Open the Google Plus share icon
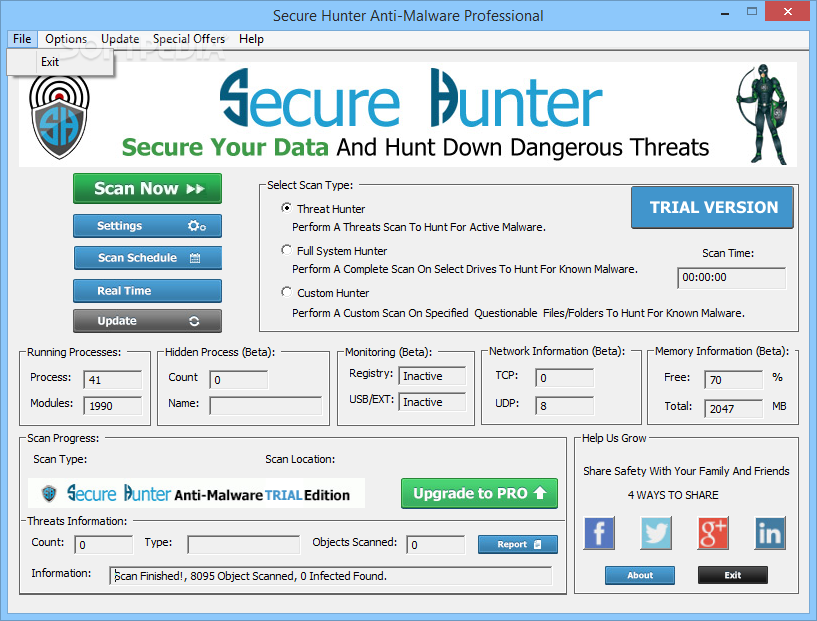Screen dimensions: 817x621 [x=713, y=533]
